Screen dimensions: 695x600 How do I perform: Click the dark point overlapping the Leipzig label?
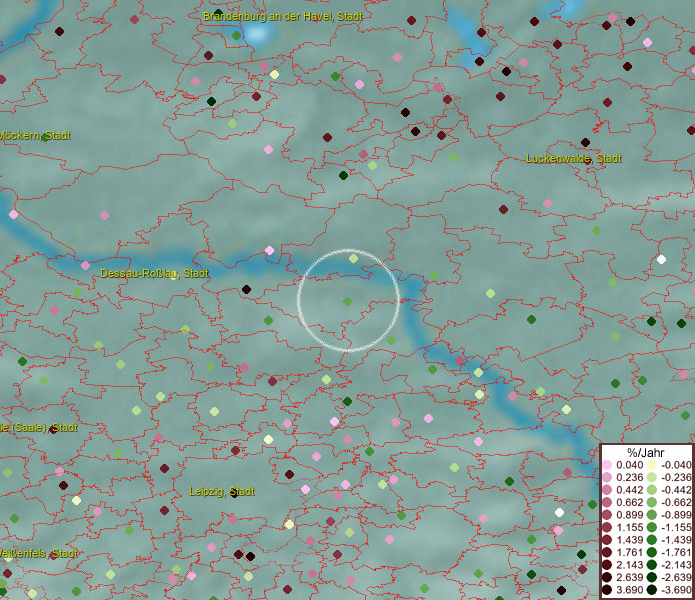coord(234,493)
